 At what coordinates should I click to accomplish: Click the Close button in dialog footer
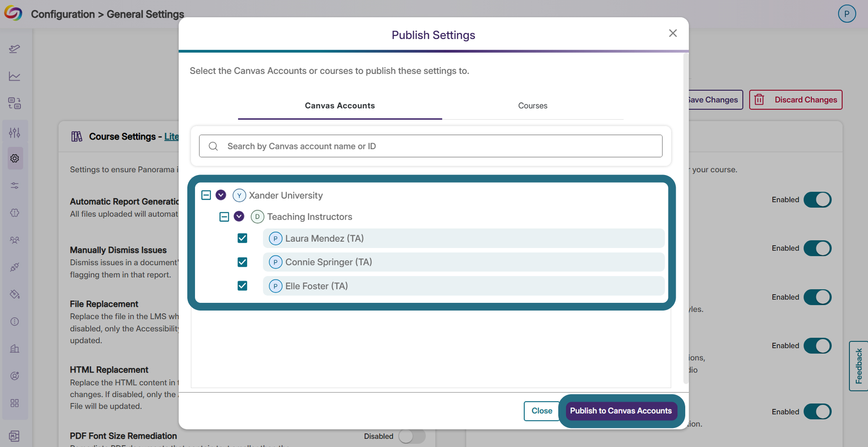(x=542, y=411)
